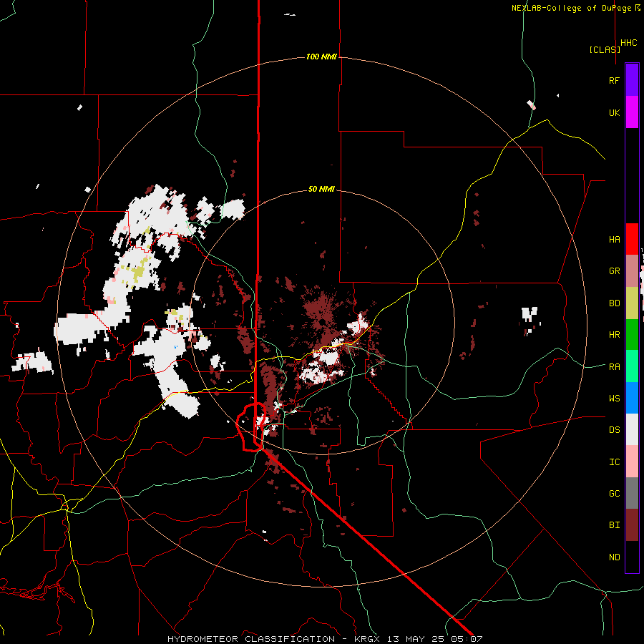Click the 50 NMI range ring label
The height and width of the screenshot is (644, 644).
point(321,189)
